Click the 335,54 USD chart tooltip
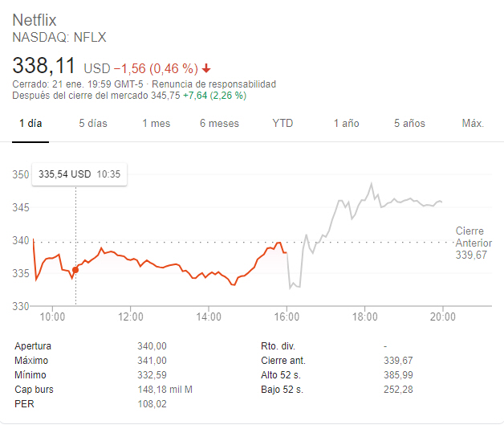Screen dimensions: 504x429 pyautogui.click(x=79, y=174)
